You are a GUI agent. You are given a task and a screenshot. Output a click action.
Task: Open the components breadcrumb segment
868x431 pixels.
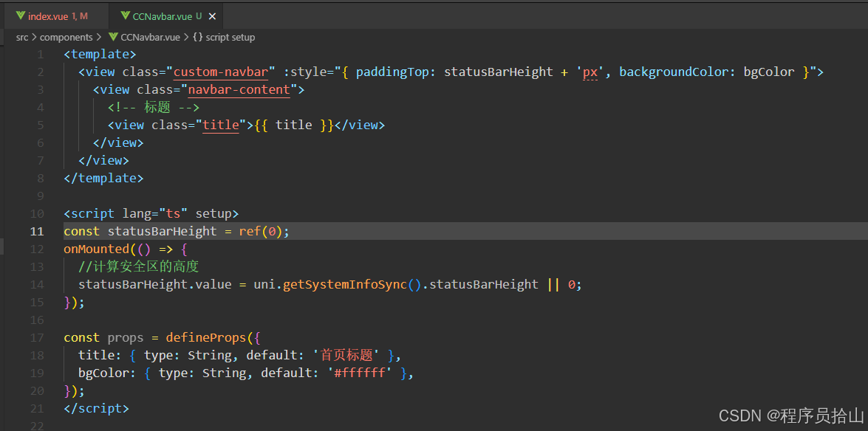pos(66,38)
